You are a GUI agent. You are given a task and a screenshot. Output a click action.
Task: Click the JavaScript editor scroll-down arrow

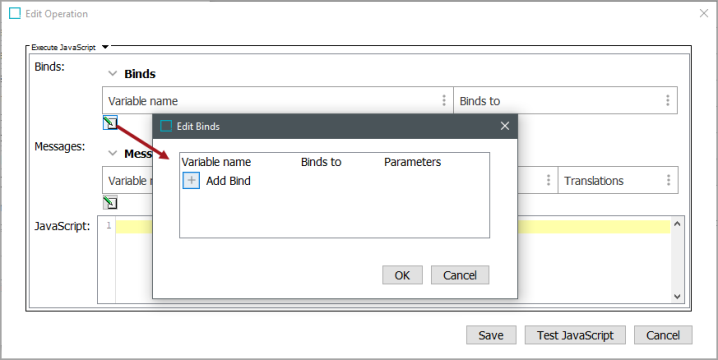pos(677,296)
